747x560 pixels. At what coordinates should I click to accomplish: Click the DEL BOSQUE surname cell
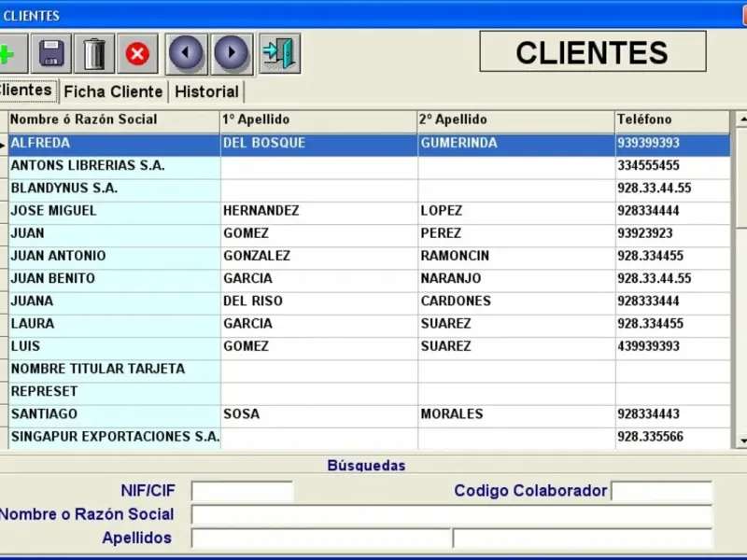coord(318,144)
